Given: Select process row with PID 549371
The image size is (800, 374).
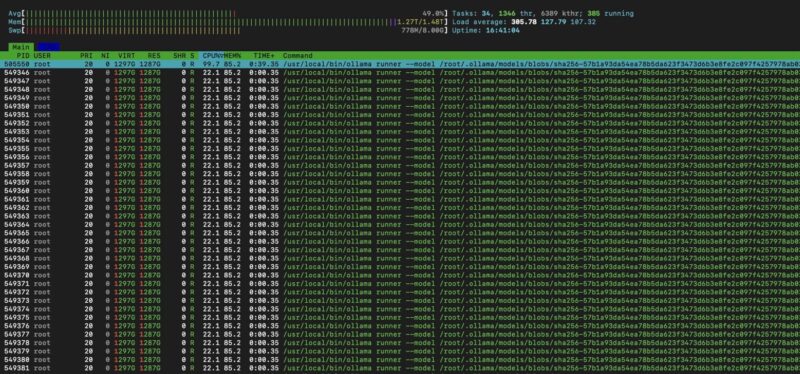Looking at the screenshot, I should 400,283.
